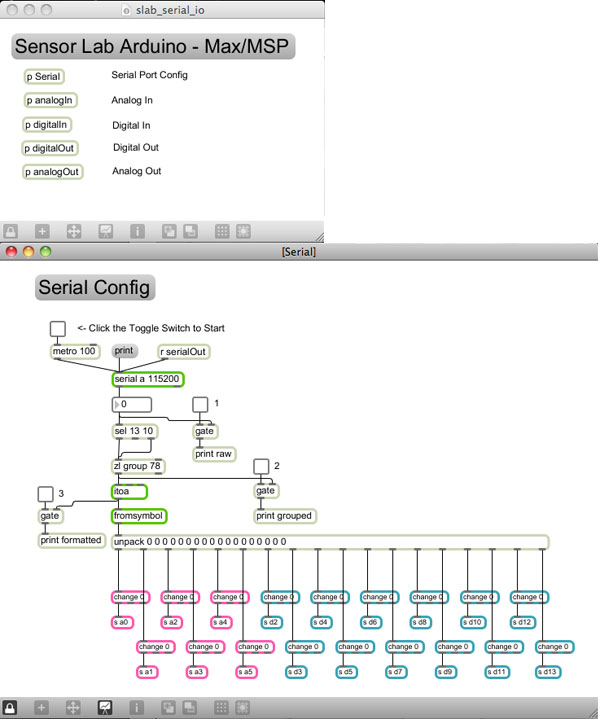Viewport: 600px width, 719px height.
Task: Enable toggle 3 for the print formatted gate
Action: (x=45, y=494)
